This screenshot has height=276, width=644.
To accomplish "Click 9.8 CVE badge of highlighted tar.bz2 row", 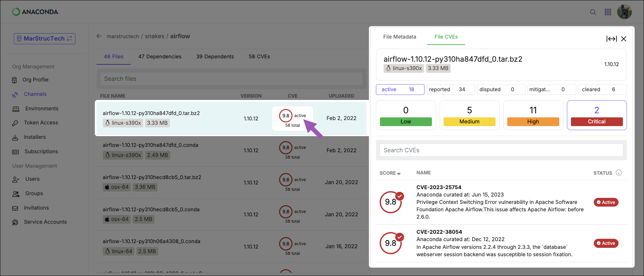I will pyautogui.click(x=285, y=116).
